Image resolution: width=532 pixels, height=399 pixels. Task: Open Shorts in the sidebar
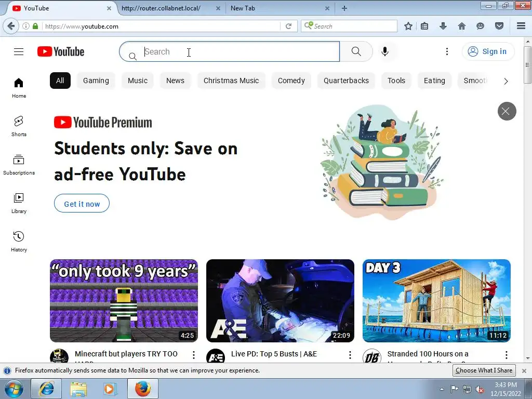click(19, 126)
